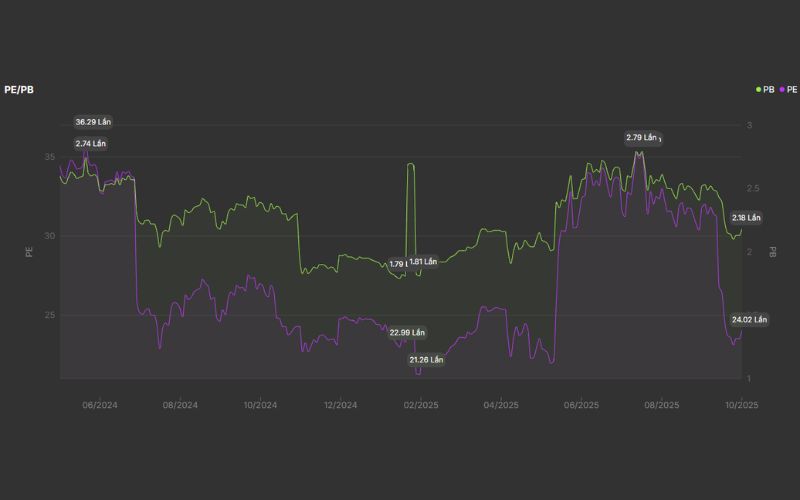Click the right PB axis title
The height and width of the screenshot is (500, 800).
773,252
